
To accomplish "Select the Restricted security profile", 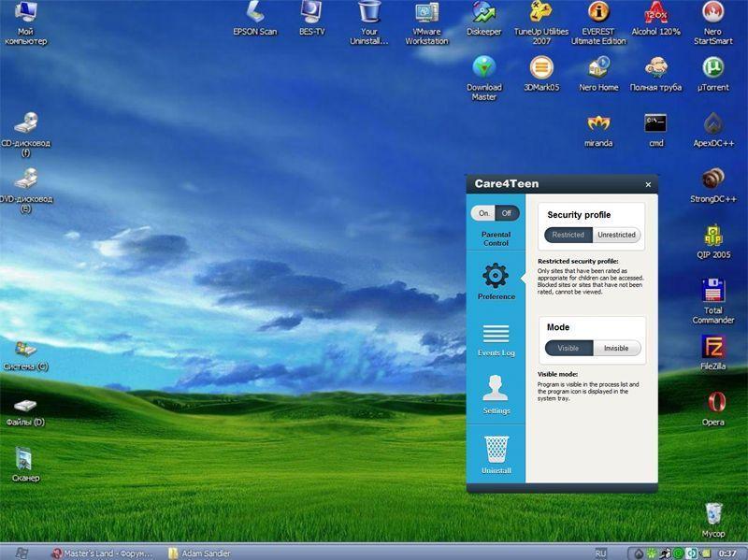I will point(568,235).
